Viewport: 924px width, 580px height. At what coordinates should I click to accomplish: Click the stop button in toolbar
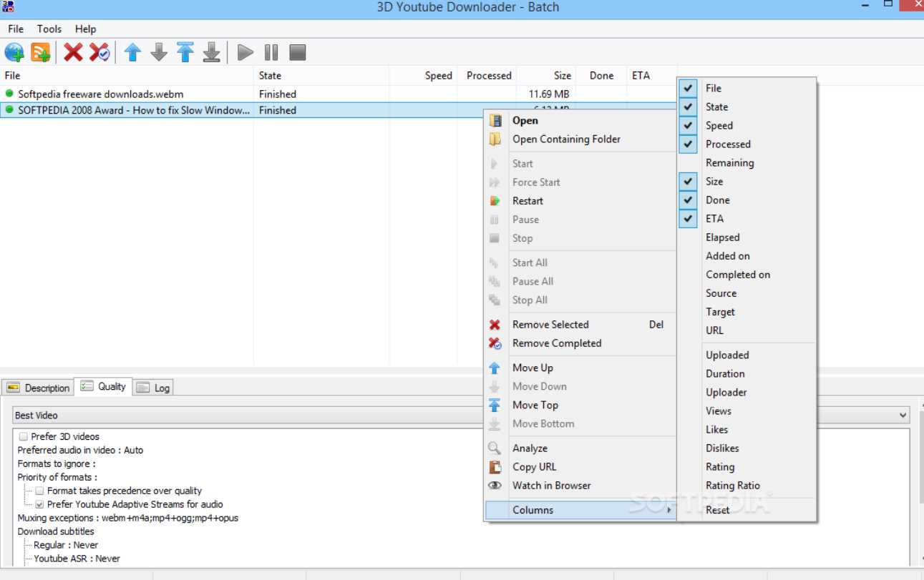(298, 52)
